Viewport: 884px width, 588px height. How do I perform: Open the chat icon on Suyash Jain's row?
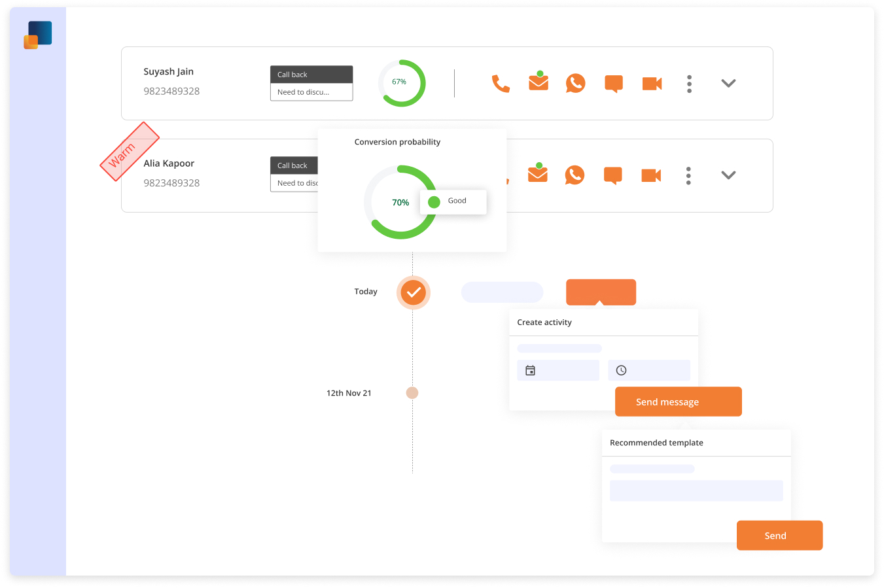click(613, 83)
